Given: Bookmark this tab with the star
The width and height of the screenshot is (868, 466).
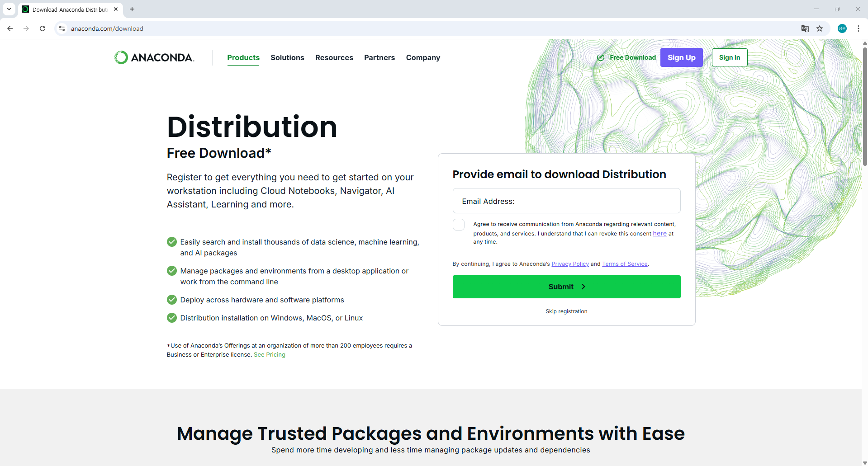Looking at the screenshot, I should pos(820,28).
